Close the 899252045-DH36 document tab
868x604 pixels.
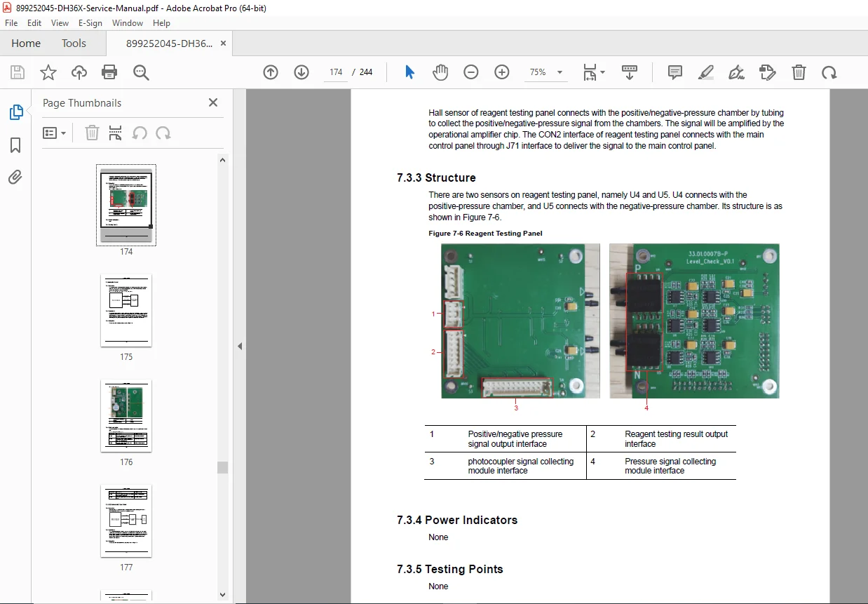[223, 43]
